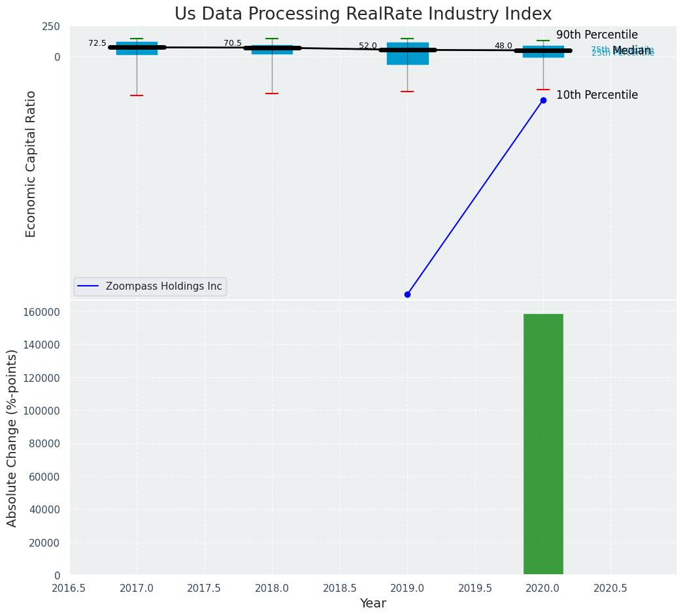Click the 48.0 median value label

(503, 46)
